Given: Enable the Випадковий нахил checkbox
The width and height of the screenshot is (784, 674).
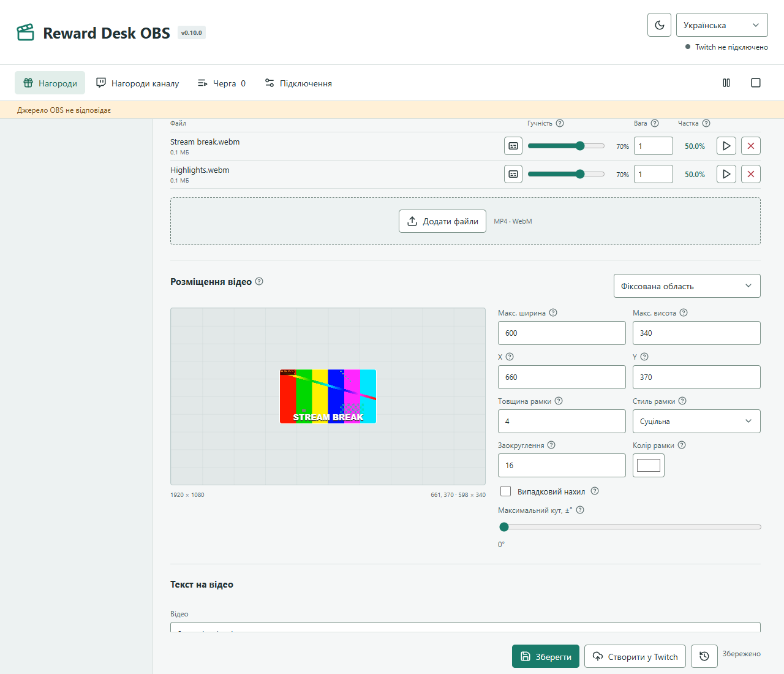Looking at the screenshot, I should pyautogui.click(x=506, y=491).
